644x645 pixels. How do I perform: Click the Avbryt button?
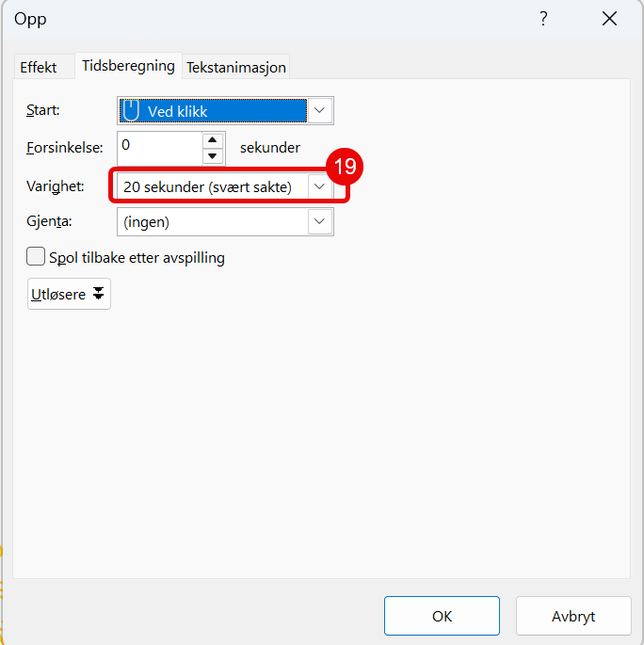tap(573, 616)
